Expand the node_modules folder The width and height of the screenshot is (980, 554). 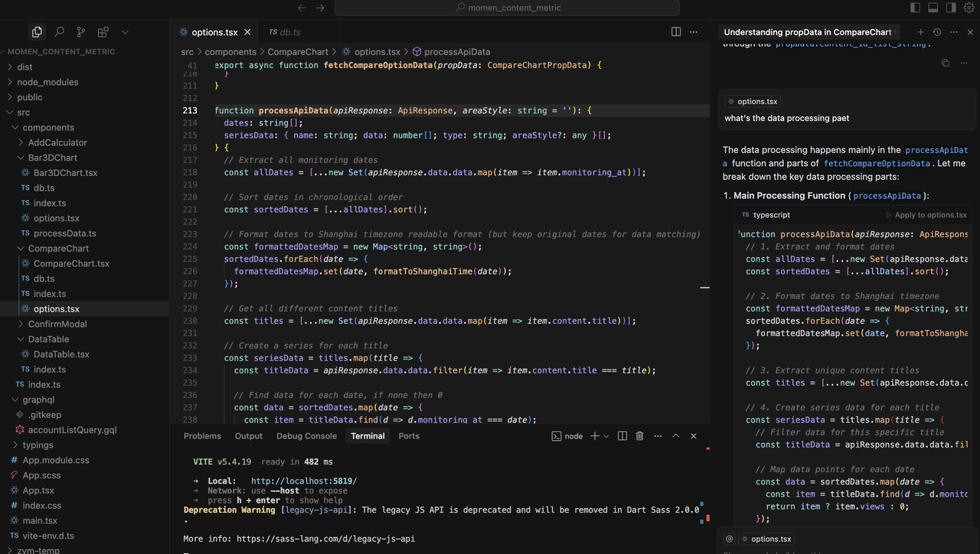point(85,82)
